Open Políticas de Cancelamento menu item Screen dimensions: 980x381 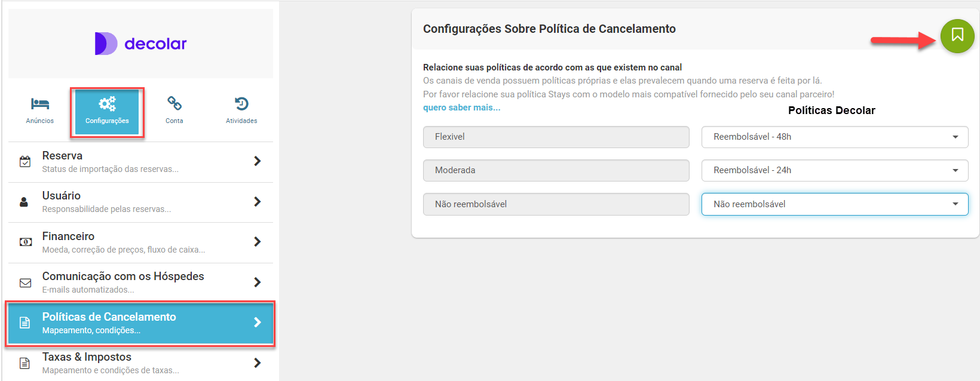pos(140,322)
